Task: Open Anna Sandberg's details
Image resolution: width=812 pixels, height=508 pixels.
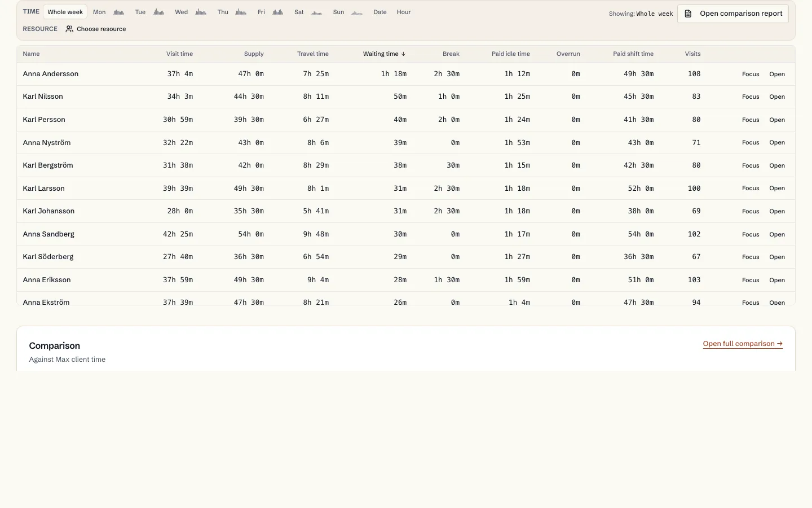Action: pos(777,234)
